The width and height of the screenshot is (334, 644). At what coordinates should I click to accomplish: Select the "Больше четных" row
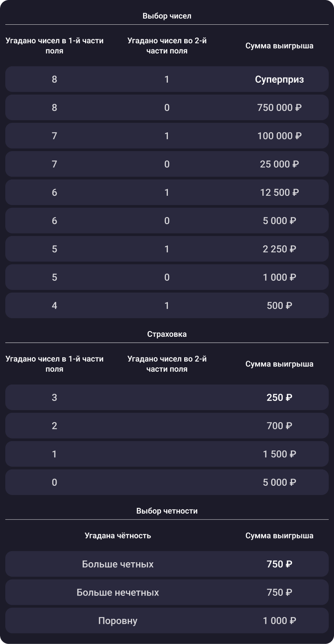click(x=167, y=564)
